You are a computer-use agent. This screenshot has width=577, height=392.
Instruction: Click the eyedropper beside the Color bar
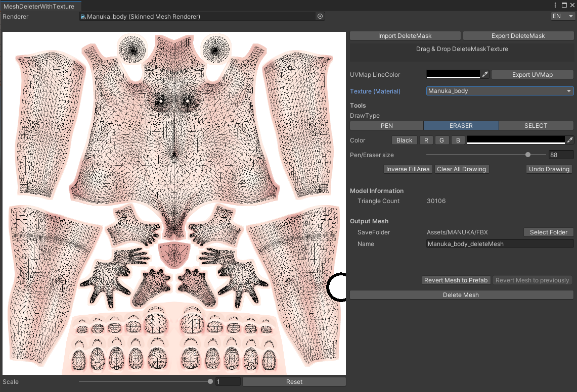(x=571, y=140)
